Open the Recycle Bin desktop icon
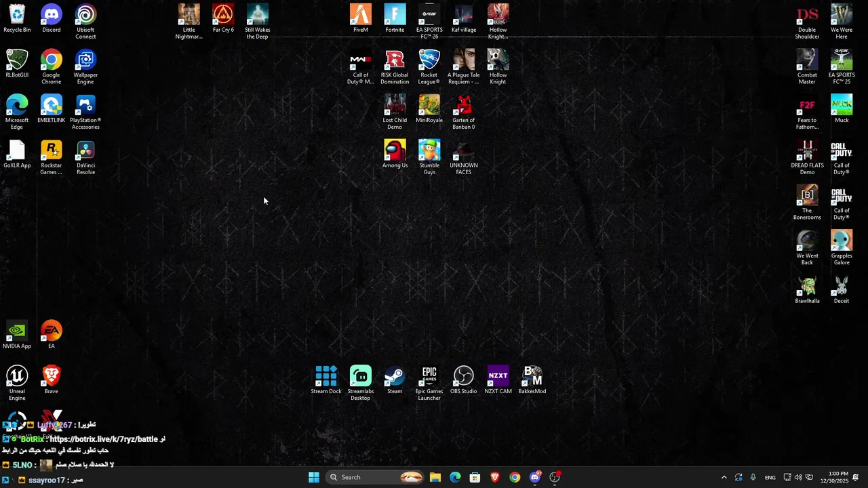 pyautogui.click(x=17, y=19)
